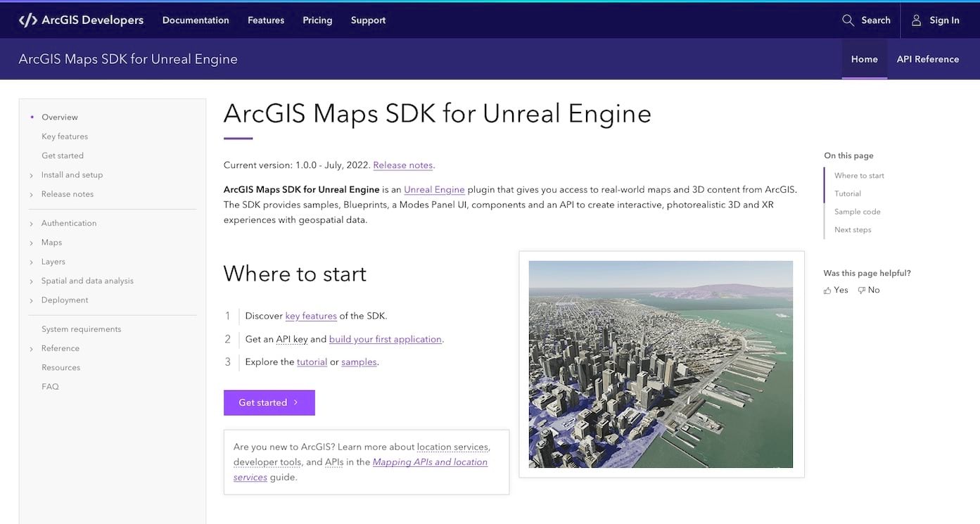Click the San Francisco 3D city image
The width and height of the screenshot is (980, 524).
(661, 364)
